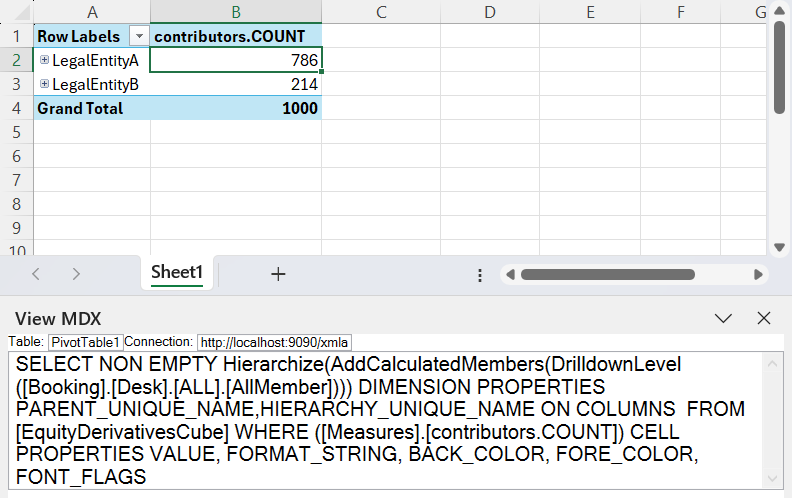Expand the LegalEntityA row
This screenshot has width=792, height=498.
click(x=44, y=60)
